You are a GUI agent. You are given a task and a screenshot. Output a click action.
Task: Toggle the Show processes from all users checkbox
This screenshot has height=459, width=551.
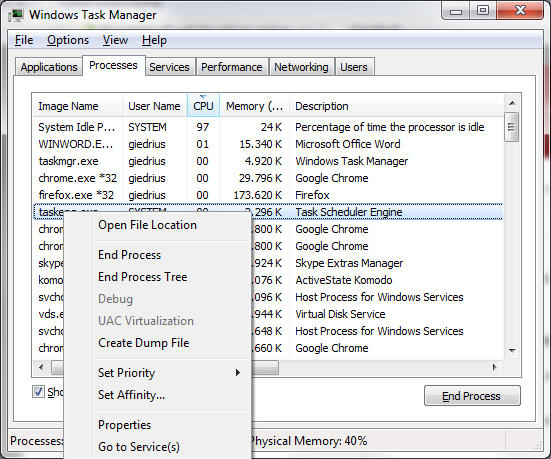tap(38, 392)
